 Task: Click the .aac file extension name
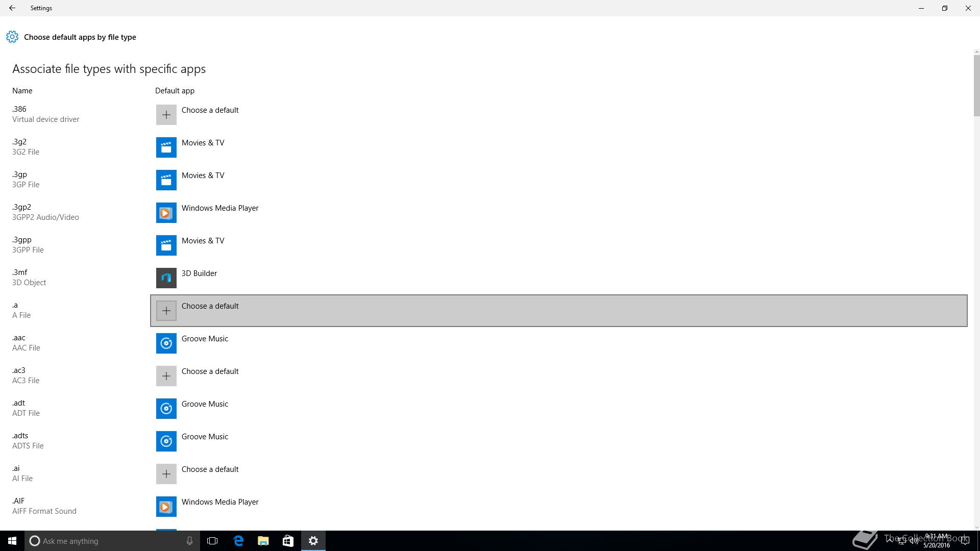pos(19,338)
